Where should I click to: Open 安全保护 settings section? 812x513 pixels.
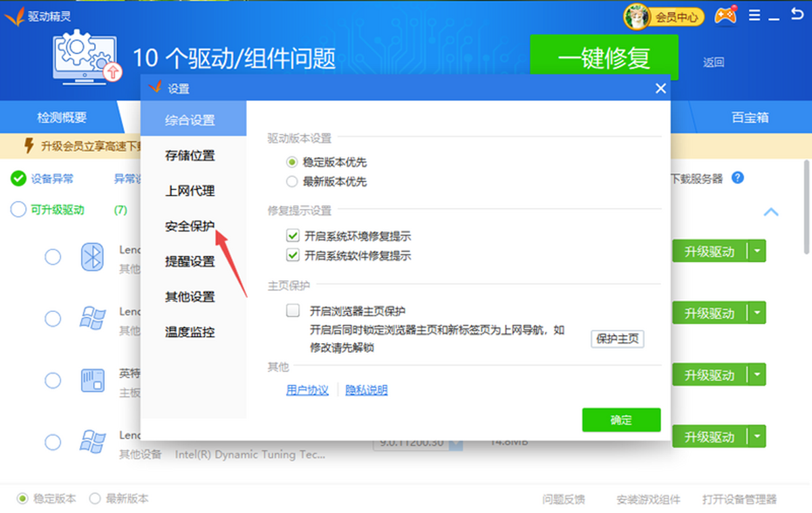pyautogui.click(x=189, y=226)
